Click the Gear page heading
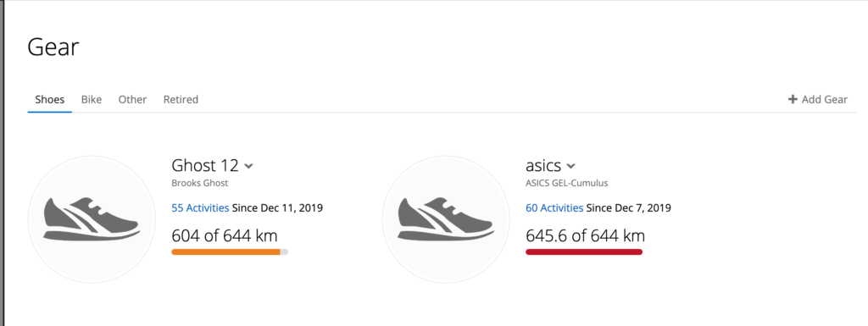868x326 pixels. pyautogui.click(x=53, y=47)
